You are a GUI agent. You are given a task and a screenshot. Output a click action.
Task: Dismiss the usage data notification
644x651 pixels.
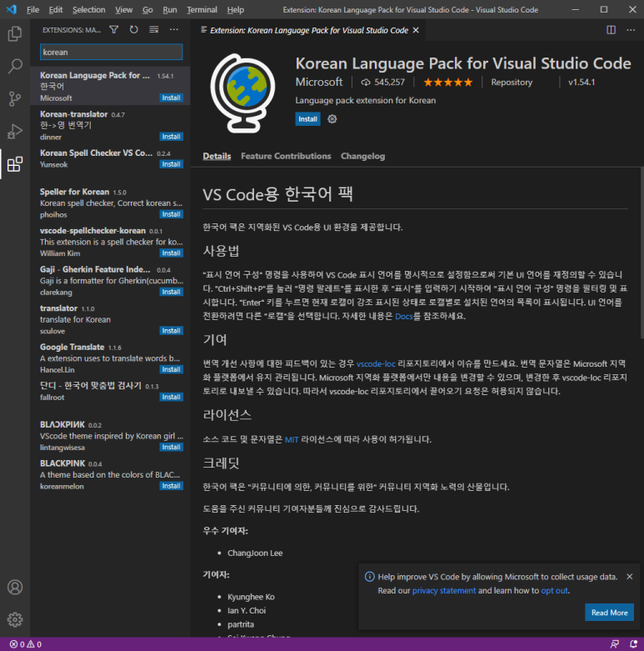pyautogui.click(x=630, y=577)
